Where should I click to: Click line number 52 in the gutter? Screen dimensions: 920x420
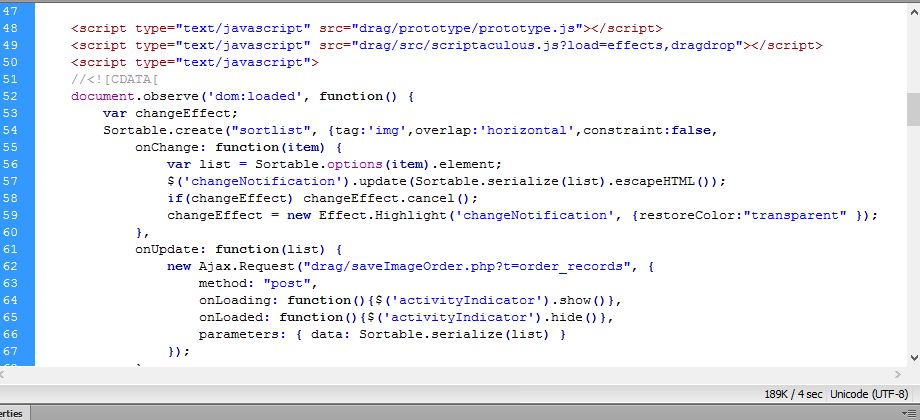tap(11, 96)
